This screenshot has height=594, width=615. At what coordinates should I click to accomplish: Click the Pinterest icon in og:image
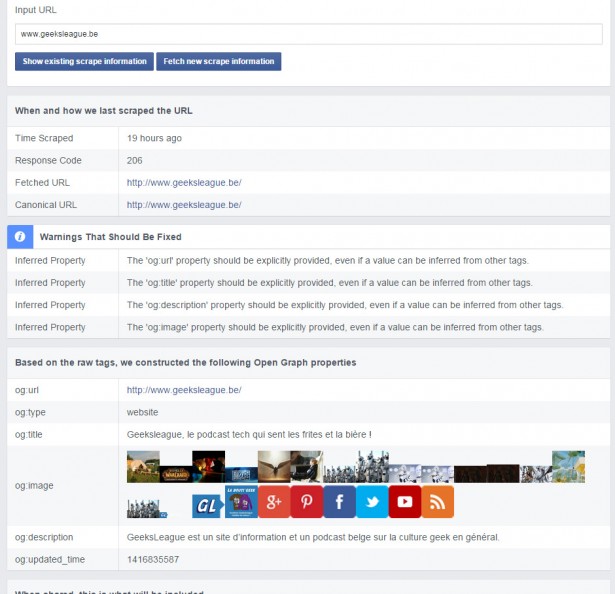pyautogui.click(x=307, y=501)
